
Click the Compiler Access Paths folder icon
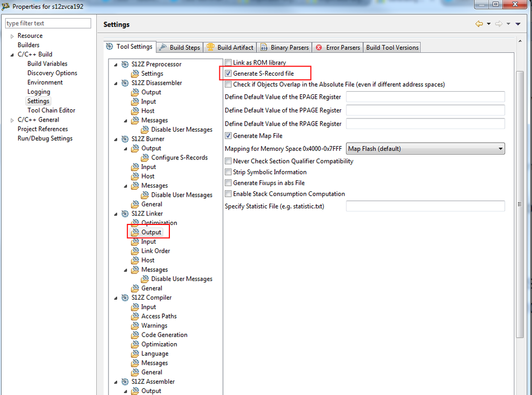tap(135, 316)
